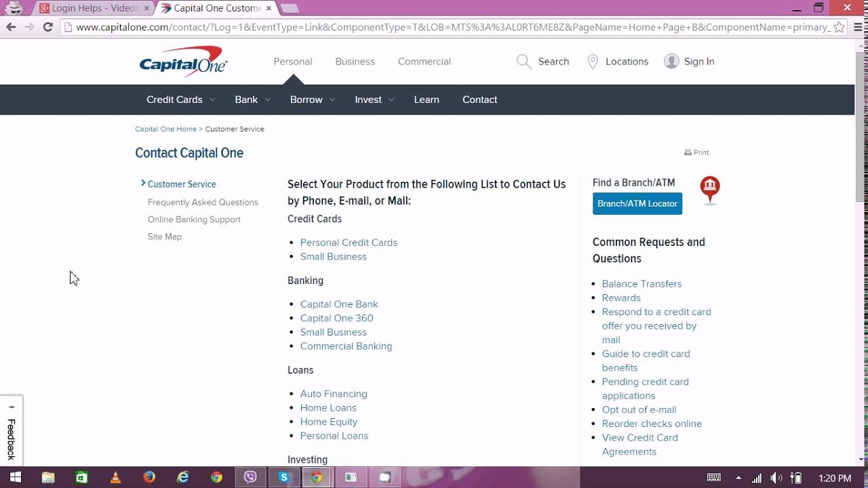Open the volume speaker tray icon
Viewport: 868px width, 488px height.
(x=776, y=478)
